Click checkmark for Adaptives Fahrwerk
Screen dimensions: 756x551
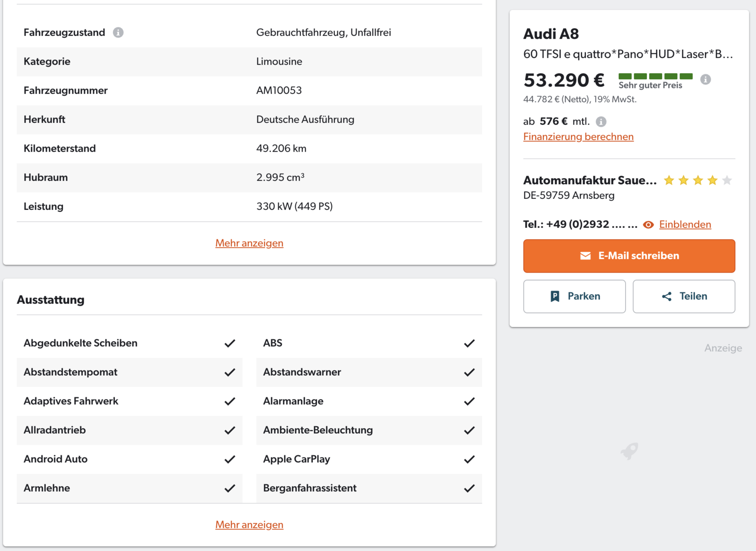pos(230,401)
